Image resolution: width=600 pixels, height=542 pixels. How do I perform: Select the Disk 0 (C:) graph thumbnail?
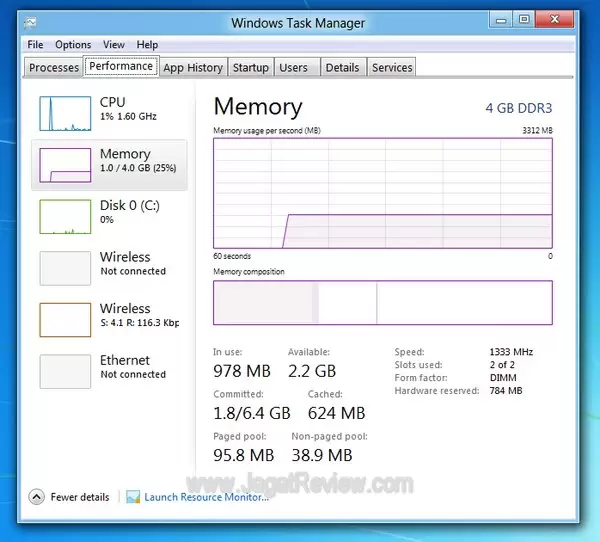click(x=65, y=217)
